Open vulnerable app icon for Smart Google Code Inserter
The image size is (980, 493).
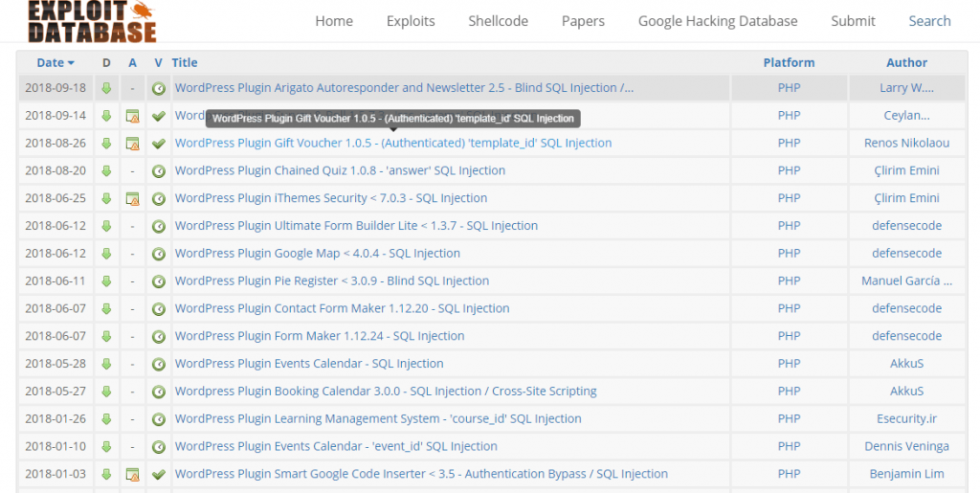pos(132,474)
